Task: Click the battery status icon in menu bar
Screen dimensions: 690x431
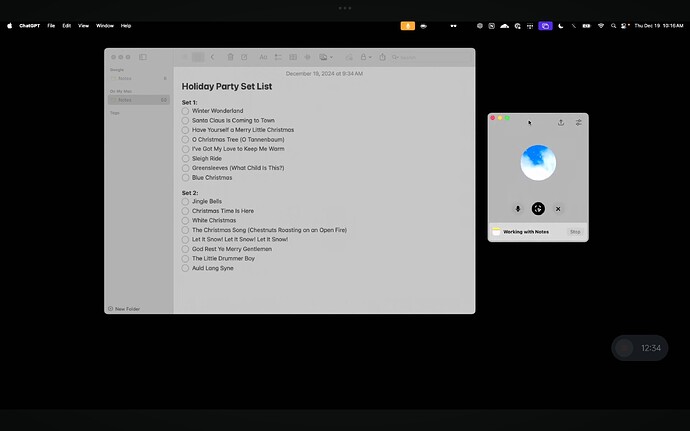Action: coord(587,26)
